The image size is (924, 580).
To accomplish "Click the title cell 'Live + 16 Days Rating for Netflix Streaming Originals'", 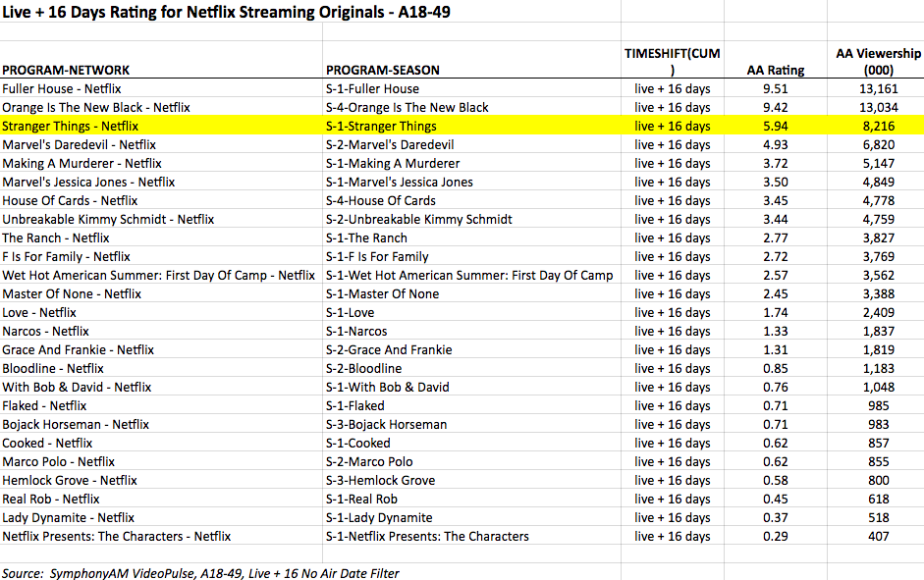I will tap(226, 12).
